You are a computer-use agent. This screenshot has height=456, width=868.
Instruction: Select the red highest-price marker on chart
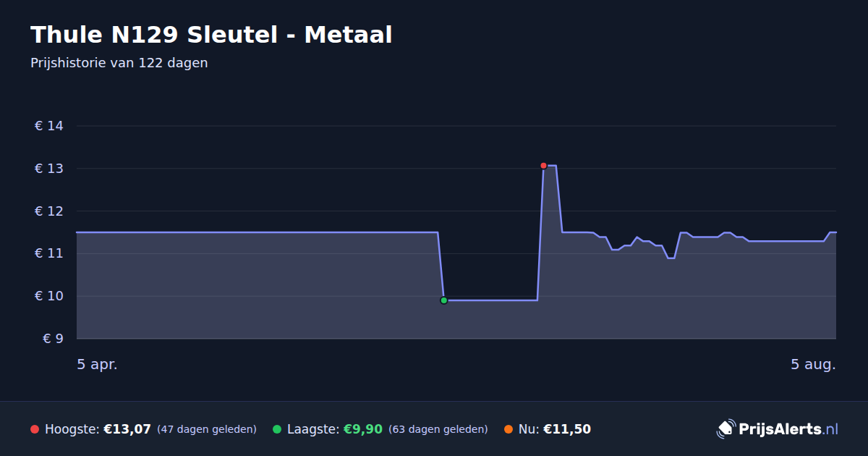[x=543, y=166]
